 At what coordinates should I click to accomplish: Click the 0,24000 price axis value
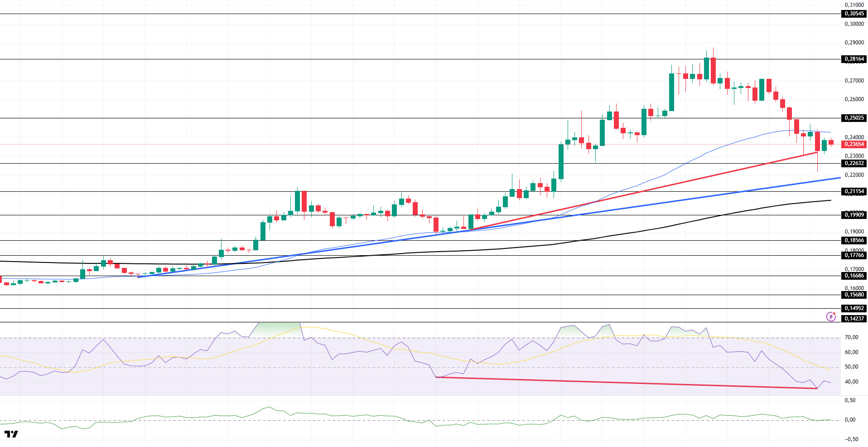click(x=854, y=137)
